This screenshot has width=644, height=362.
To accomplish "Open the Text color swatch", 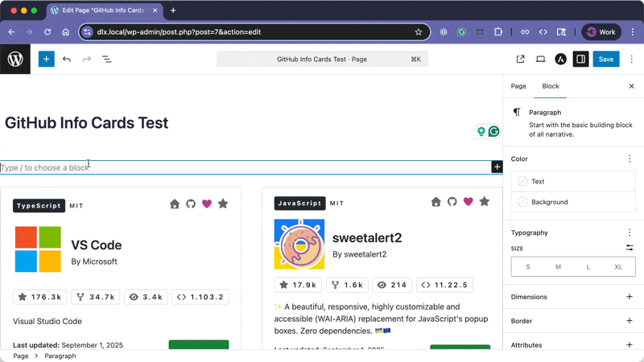I will pos(573,182).
